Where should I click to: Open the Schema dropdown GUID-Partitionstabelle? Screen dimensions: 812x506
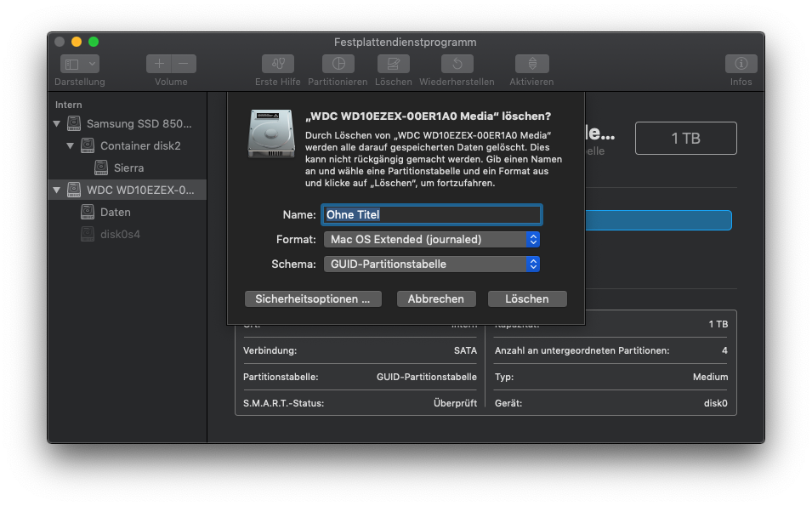[x=431, y=264]
